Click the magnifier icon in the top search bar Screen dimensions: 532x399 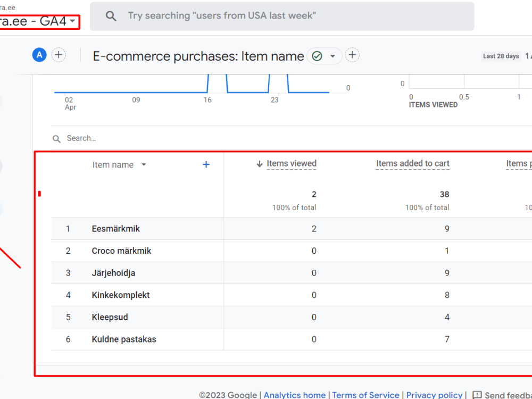coord(111,16)
